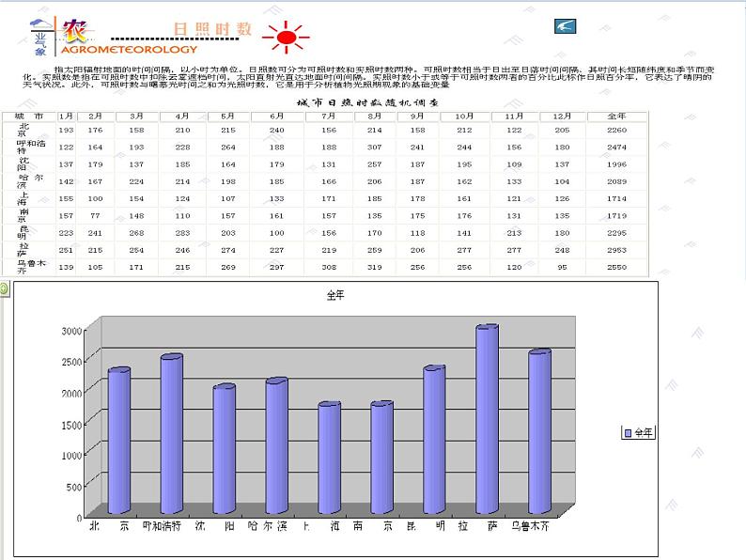This screenshot has width=746, height=560.
Task: Click the 乌鲁木齐 x-axis label
Action: pyautogui.click(x=530, y=527)
